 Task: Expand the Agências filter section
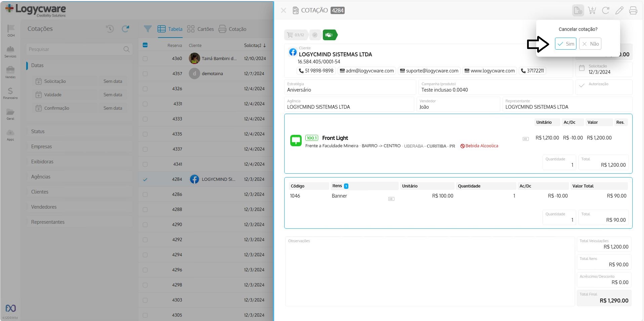click(79, 177)
